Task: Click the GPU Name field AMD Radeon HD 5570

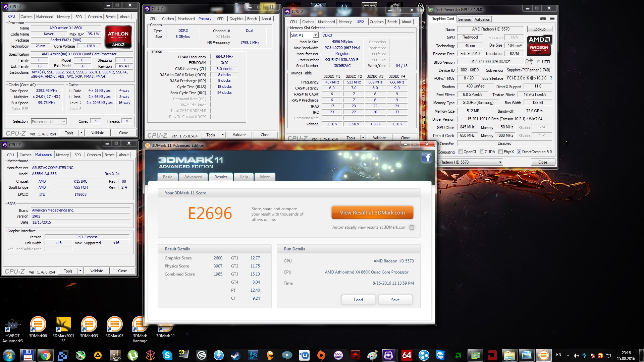Action: [x=490, y=29]
